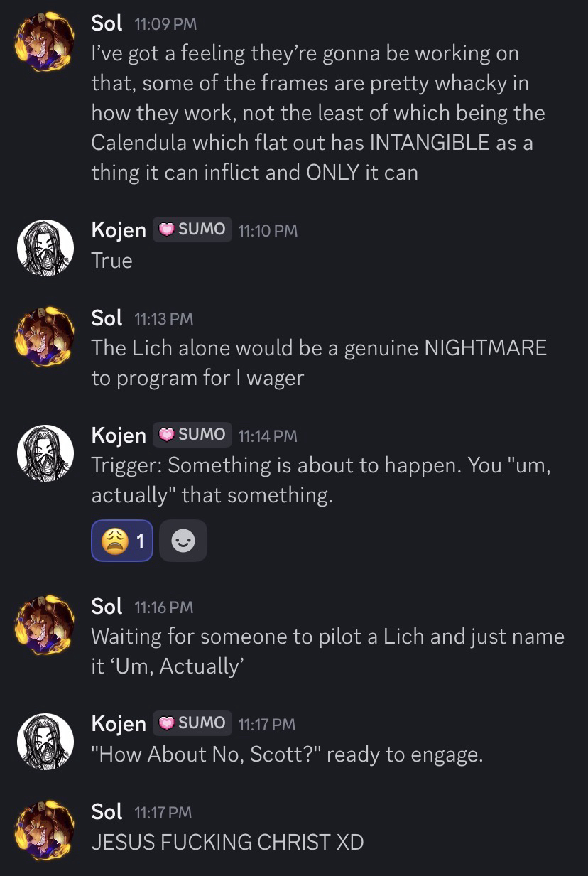This screenshot has width=588, height=876.
Task: Open the add reaction smiley button
Action: (183, 541)
